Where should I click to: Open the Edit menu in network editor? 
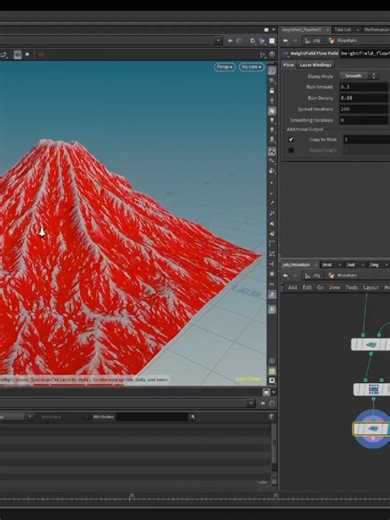(307, 287)
